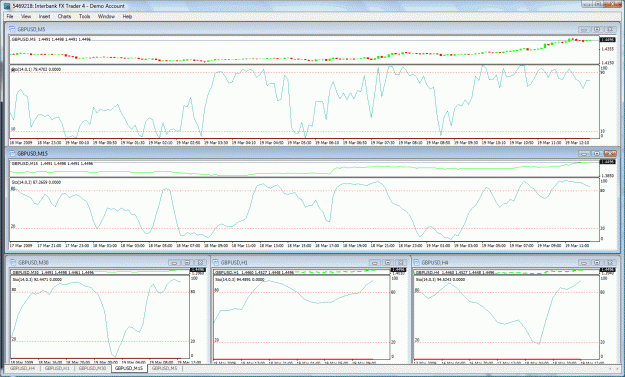This screenshot has width=625, height=377.
Task: Click the GBPUSD,M15 price header text
Action: [52, 163]
